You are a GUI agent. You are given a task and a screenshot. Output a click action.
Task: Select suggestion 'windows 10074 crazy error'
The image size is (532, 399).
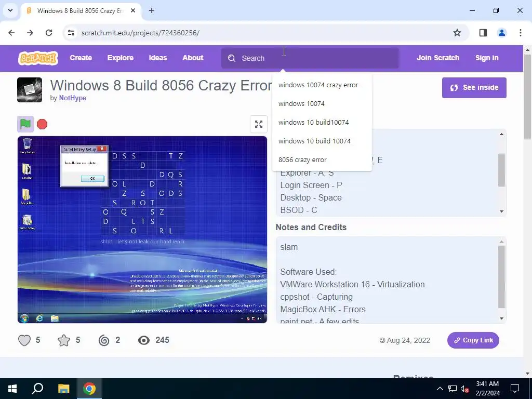click(x=322, y=85)
